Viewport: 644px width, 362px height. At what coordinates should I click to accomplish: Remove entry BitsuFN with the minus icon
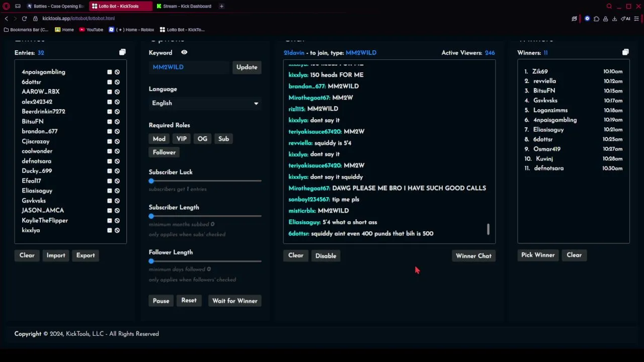coord(110,122)
